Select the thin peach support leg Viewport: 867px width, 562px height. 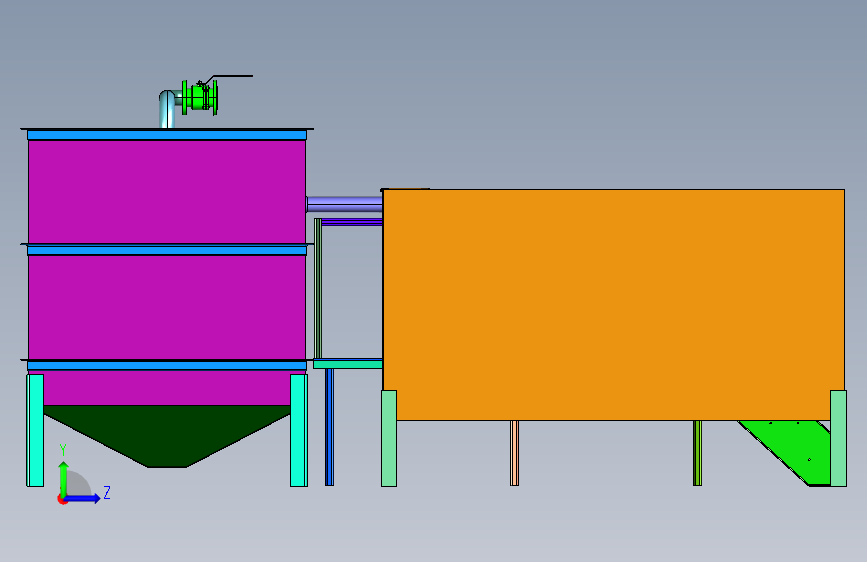514,453
